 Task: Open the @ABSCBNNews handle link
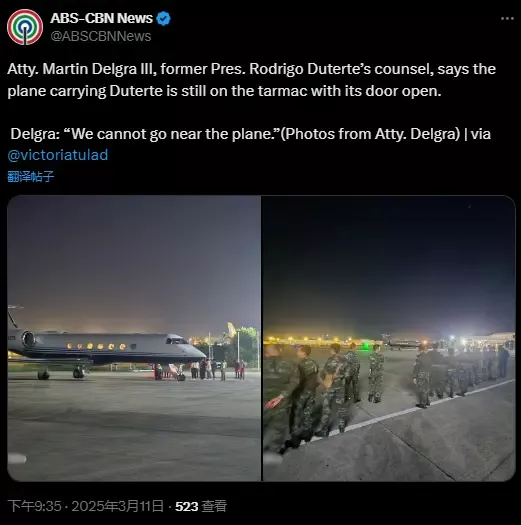(x=101, y=36)
